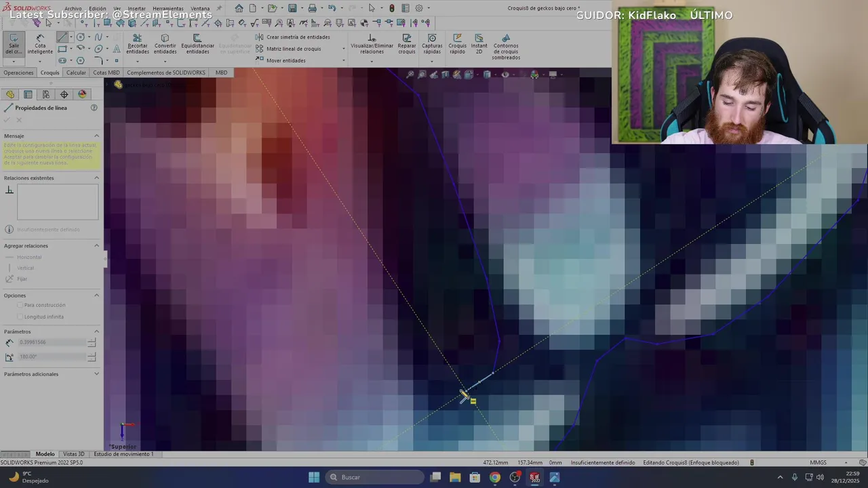This screenshot has width=868, height=488.
Task: Open the Insertar menu
Action: coord(136,9)
